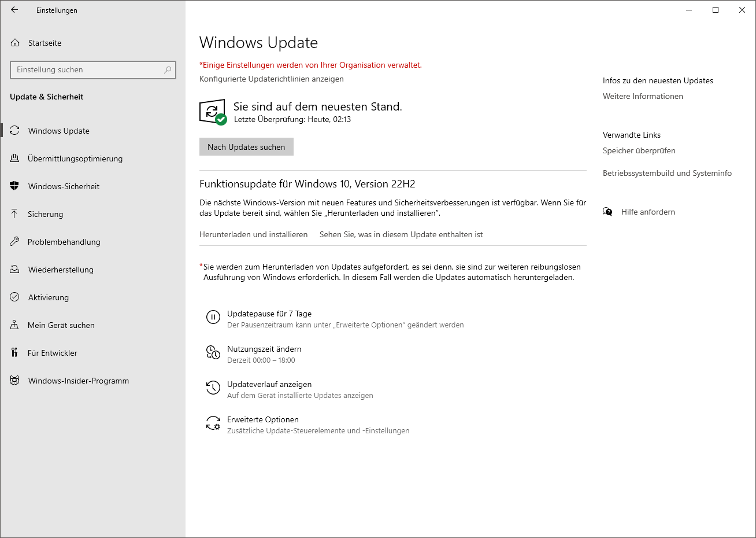
Task: Click the Hilfe anfordern chat icon
Action: point(607,212)
